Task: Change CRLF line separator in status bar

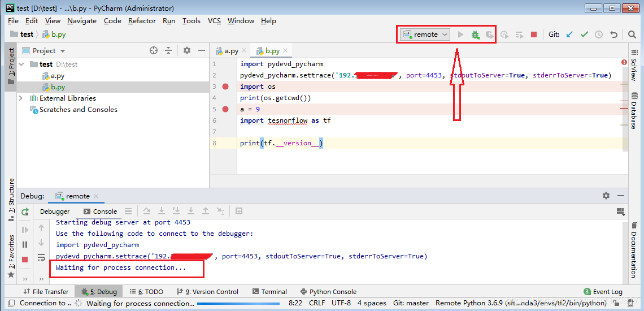Action: pyautogui.click(x=317, y=303)
